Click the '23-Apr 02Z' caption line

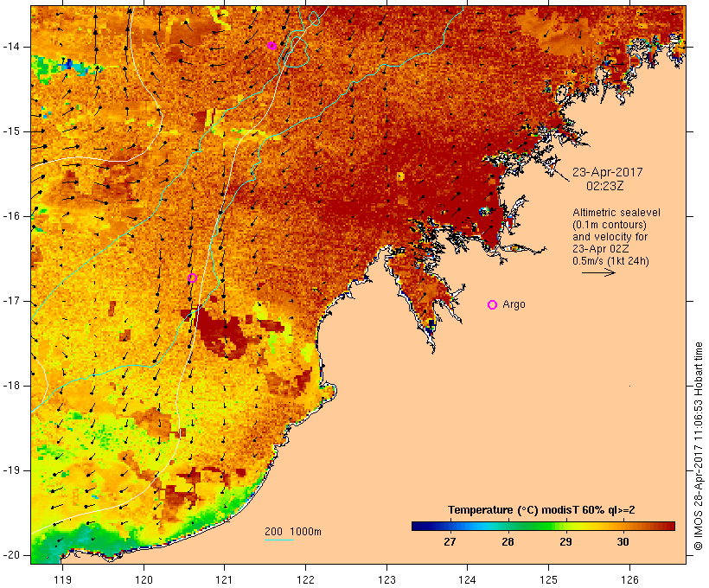600,249
